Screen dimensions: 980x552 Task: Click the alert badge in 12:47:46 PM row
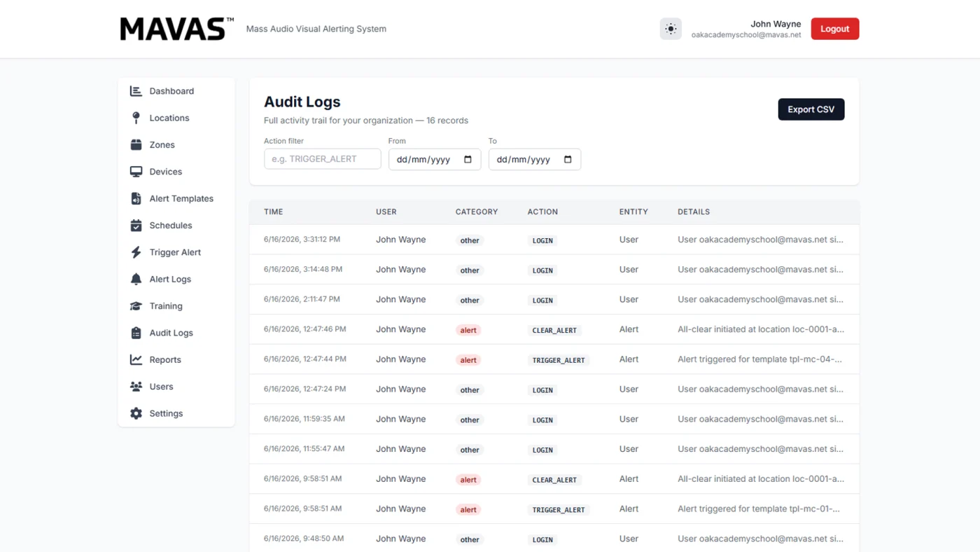click(x=468, y=330)
